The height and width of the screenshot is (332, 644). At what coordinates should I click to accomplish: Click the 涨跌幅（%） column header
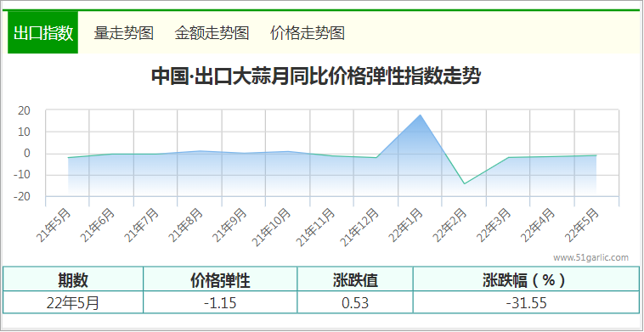(526, 280)
